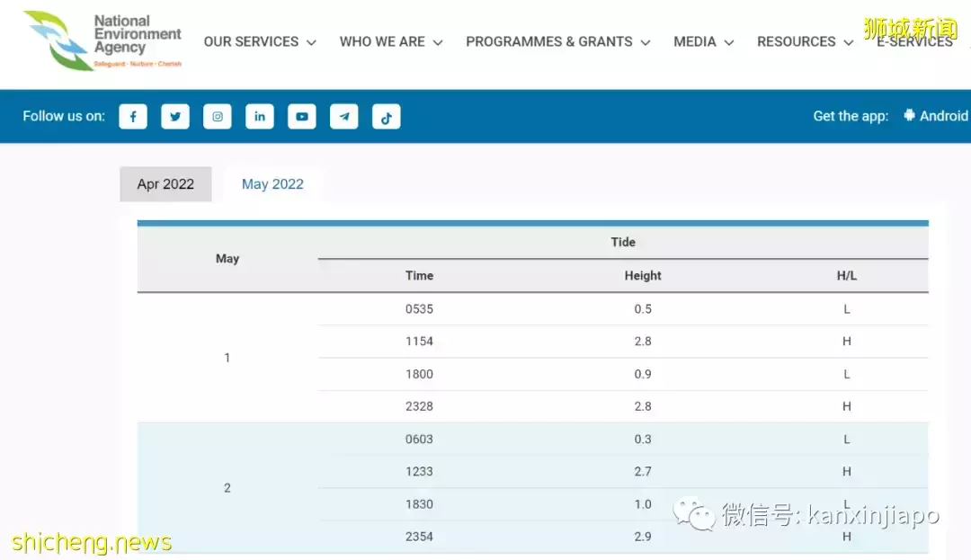Open the NEA YouTube channel icon
The width and height of the screenshot is (971, 560).
click(302, 117)
